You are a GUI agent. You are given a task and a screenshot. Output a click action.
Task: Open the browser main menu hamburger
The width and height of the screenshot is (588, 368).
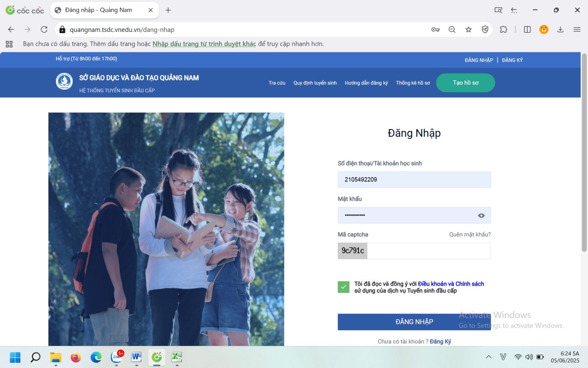[x=577, y=30]
